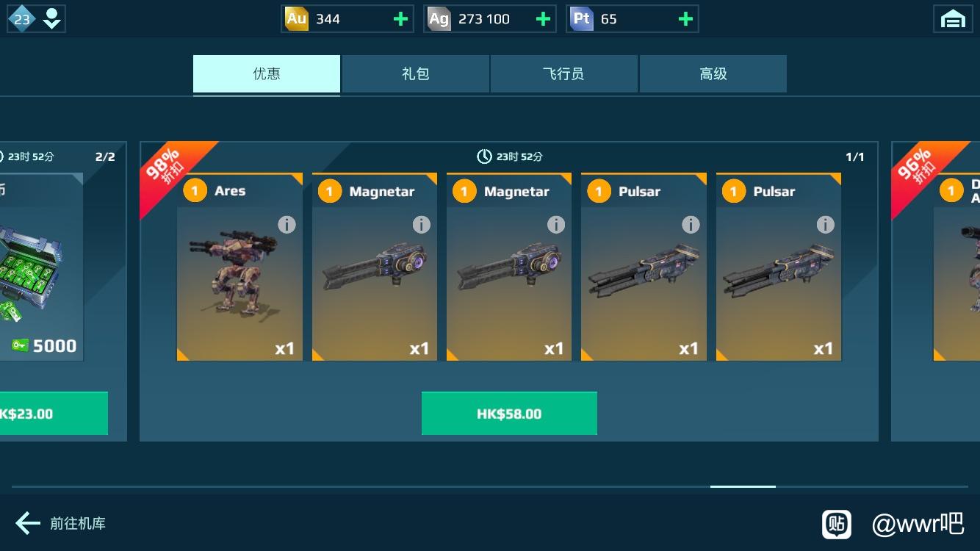Buy the keys offer for HK$23.00
This screenshot has height=551, width=980.
pos(54,414)
